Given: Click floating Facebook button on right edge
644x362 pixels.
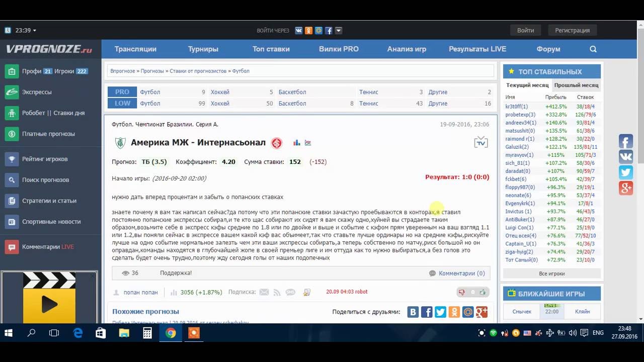Looking at the screenshot, I should point(626,141).
